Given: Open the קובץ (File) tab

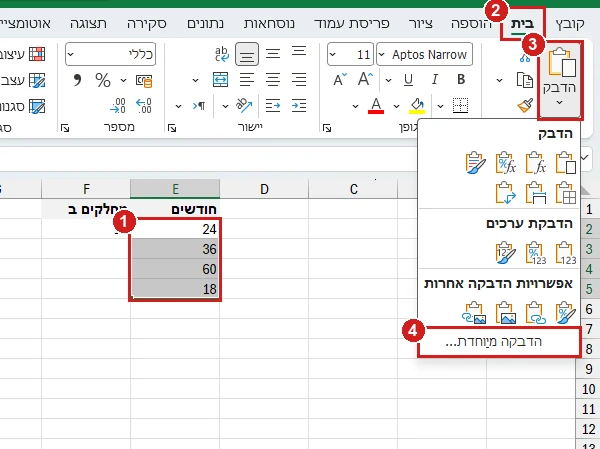Looking at the screenshot, I should point(570,24).
